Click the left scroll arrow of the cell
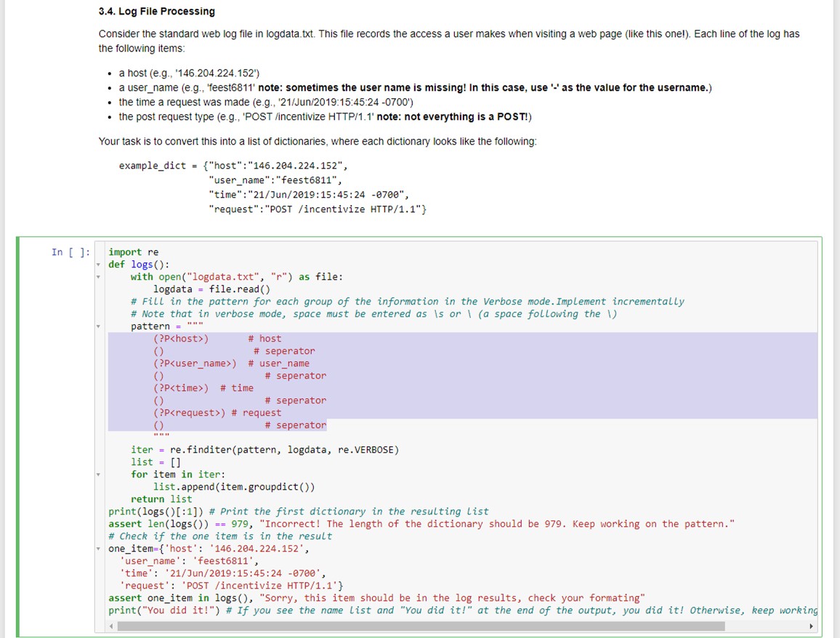The height and width of the screenshot is (638, 840). coord(111,626)
